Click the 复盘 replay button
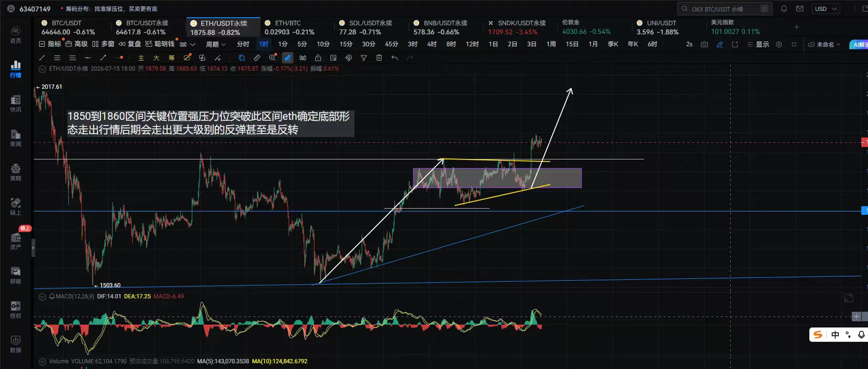The height and width of the screenshot is (369, 868). pyautogui.click(x=130, y=44)
